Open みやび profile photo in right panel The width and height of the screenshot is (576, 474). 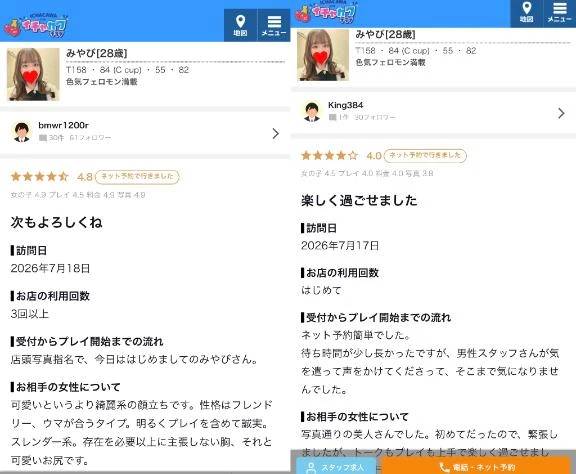(323, 55)
